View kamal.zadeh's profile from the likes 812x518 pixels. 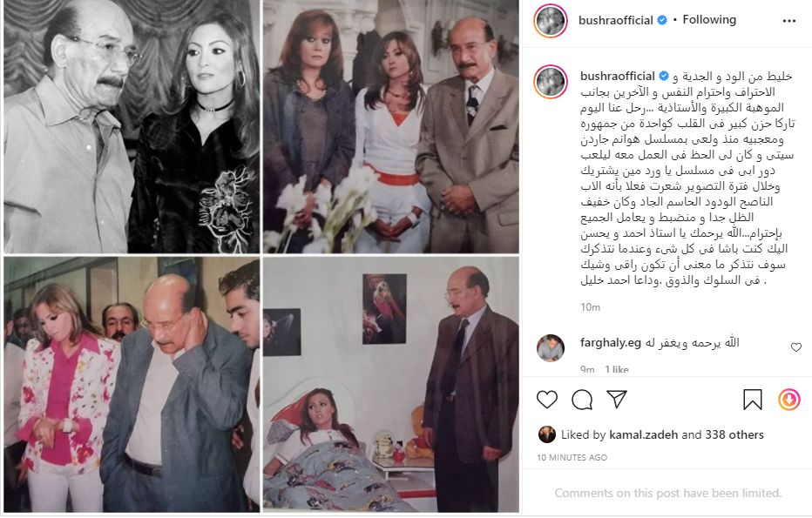tap(643, 434)
